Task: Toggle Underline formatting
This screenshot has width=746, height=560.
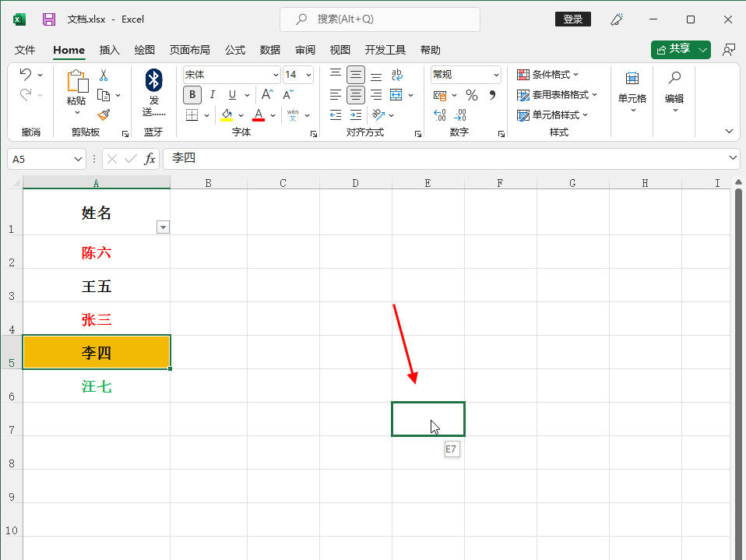Action: 232,95
